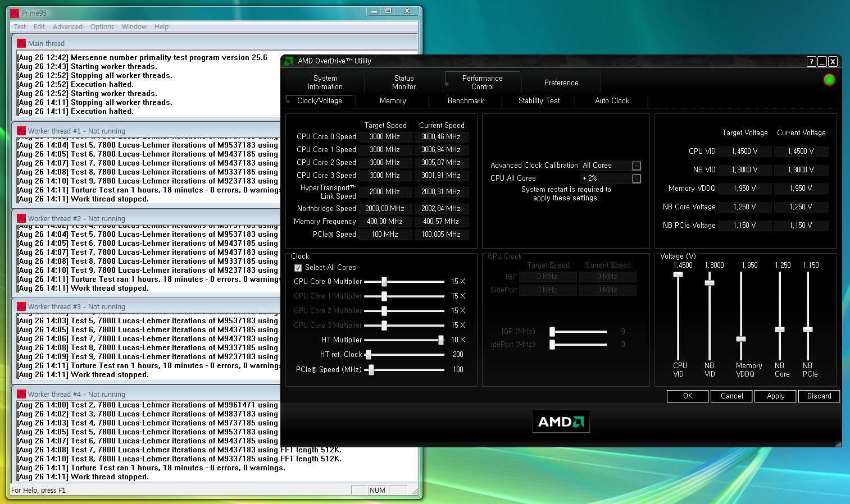The height and width of the screenshot is (504, 850).
Task: Enable the CPU All Cores +2% checkbox
Action: [x=637, y=178]
